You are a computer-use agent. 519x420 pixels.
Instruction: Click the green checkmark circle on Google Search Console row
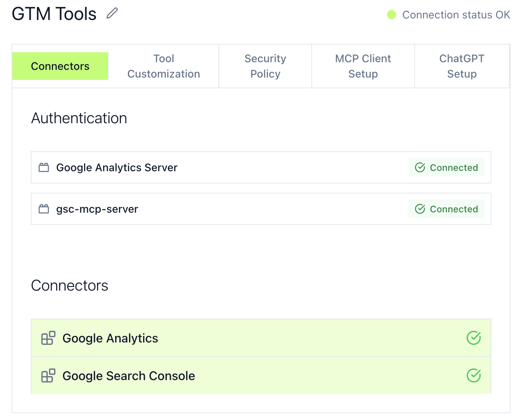coord(474,375)
